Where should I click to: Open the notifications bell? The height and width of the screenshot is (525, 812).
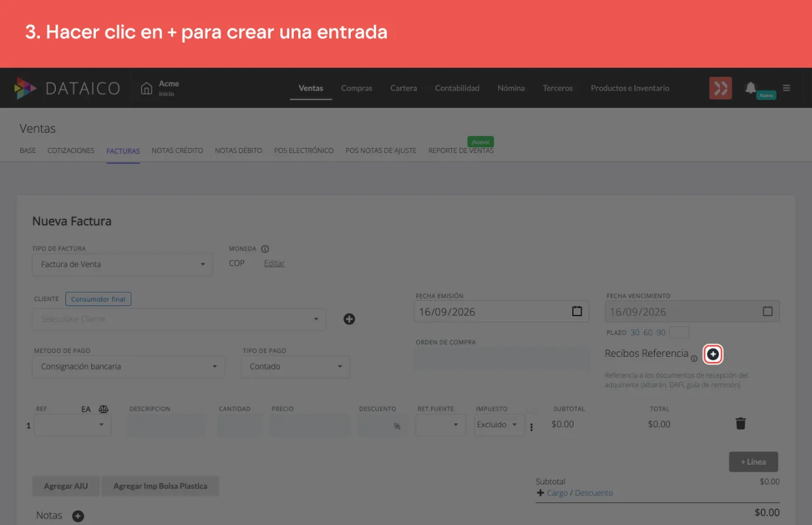[x=750, y=88]
